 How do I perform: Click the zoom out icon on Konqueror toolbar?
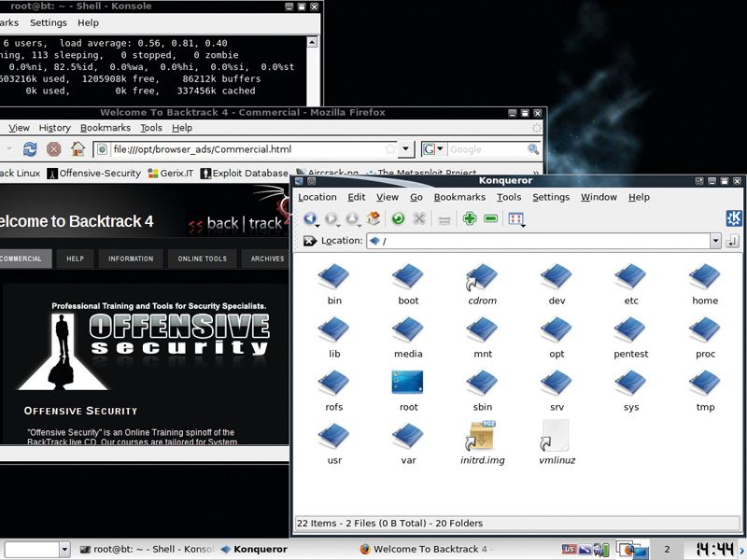491,218
